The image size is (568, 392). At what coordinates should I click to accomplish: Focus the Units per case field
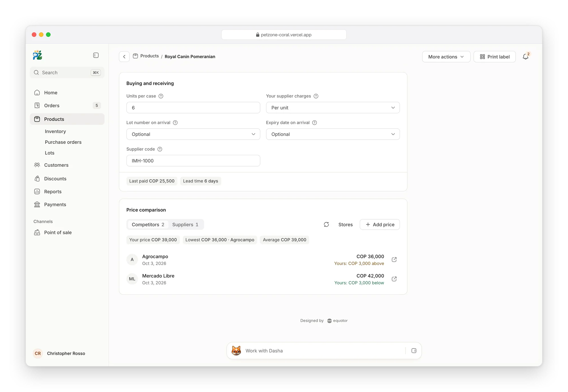(193, 108)
